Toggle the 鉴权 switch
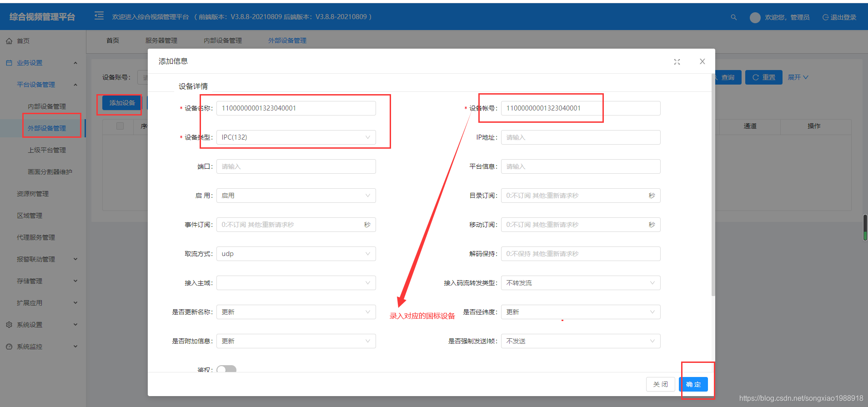The image size is (868, 407). [226, 369]
